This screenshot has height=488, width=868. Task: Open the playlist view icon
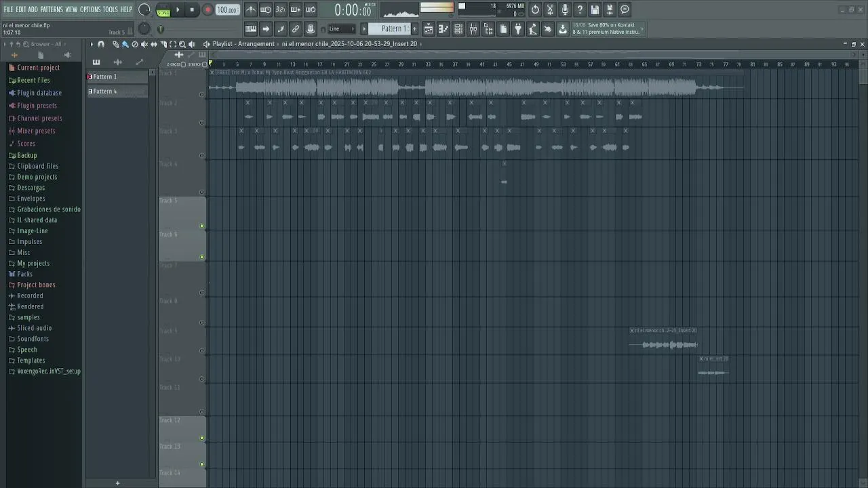tap(429, 28)
